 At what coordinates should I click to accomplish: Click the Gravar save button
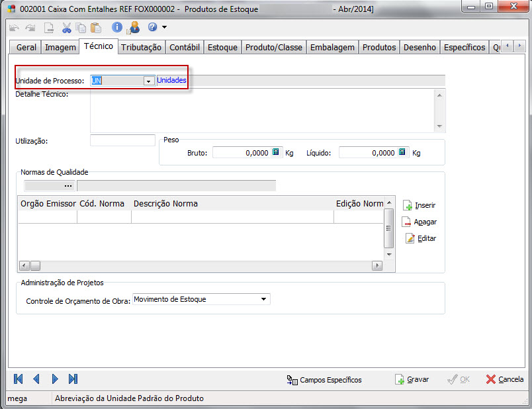tap(412, 379)
